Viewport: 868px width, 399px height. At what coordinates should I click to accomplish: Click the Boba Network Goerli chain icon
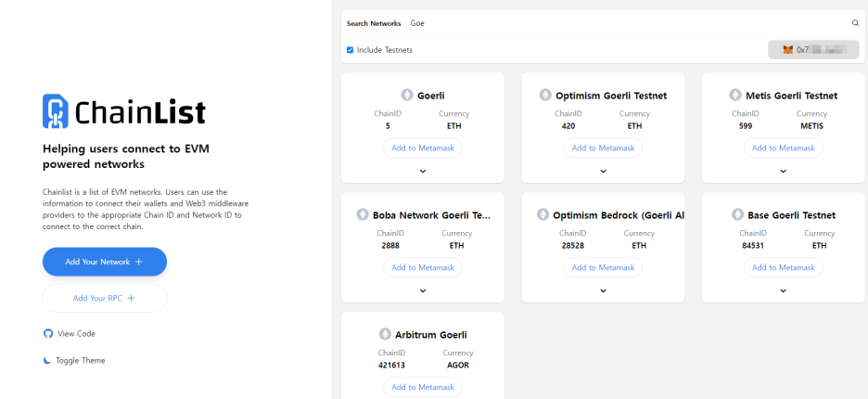(x=362, y=215)
